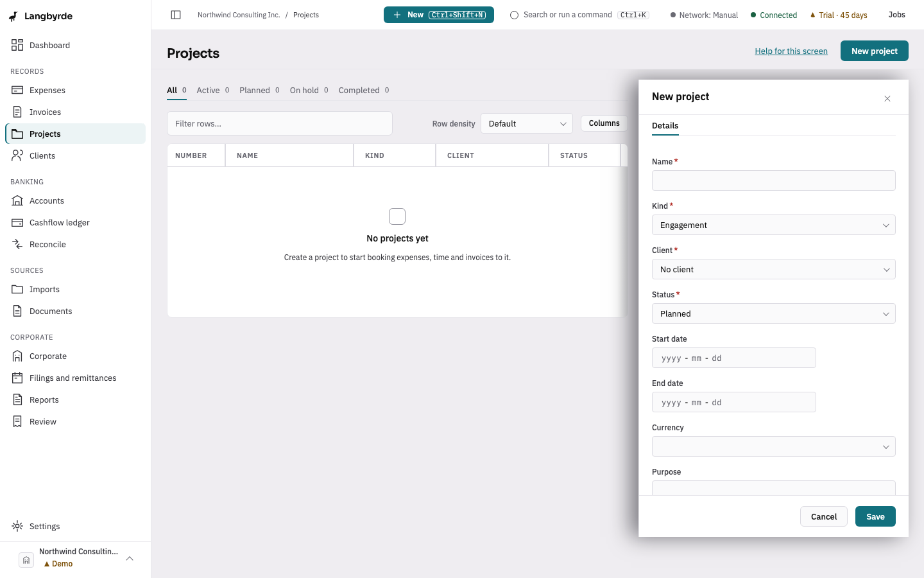Open Dashboard from the sidebar

[75, 45]
